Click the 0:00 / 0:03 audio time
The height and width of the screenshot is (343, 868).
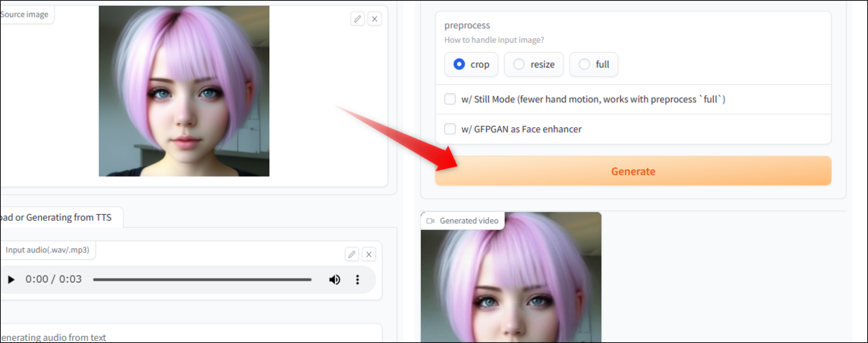coord(54,279)
